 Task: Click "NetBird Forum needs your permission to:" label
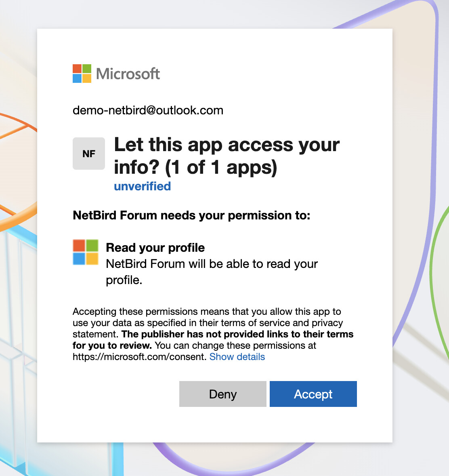pos(191,215)
